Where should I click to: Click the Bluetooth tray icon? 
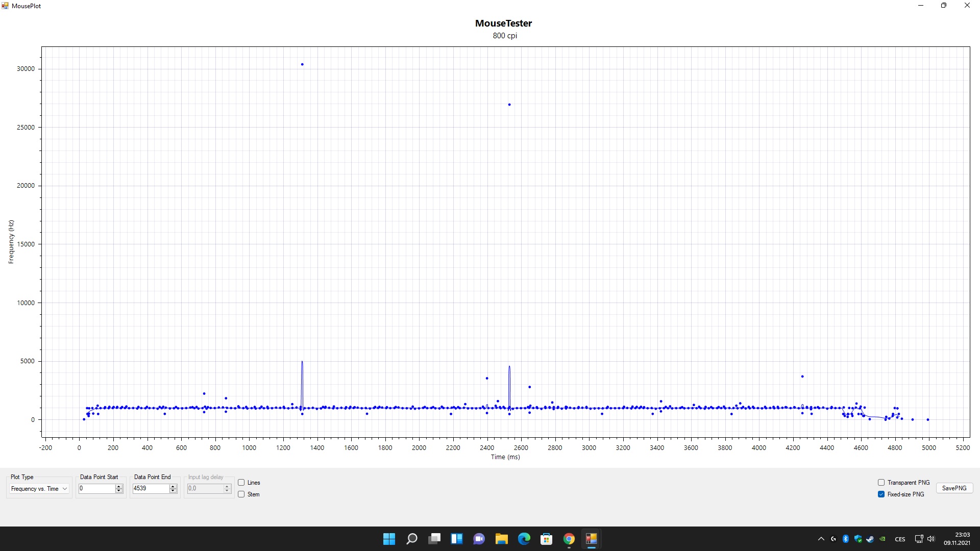(x=846, y=539)
